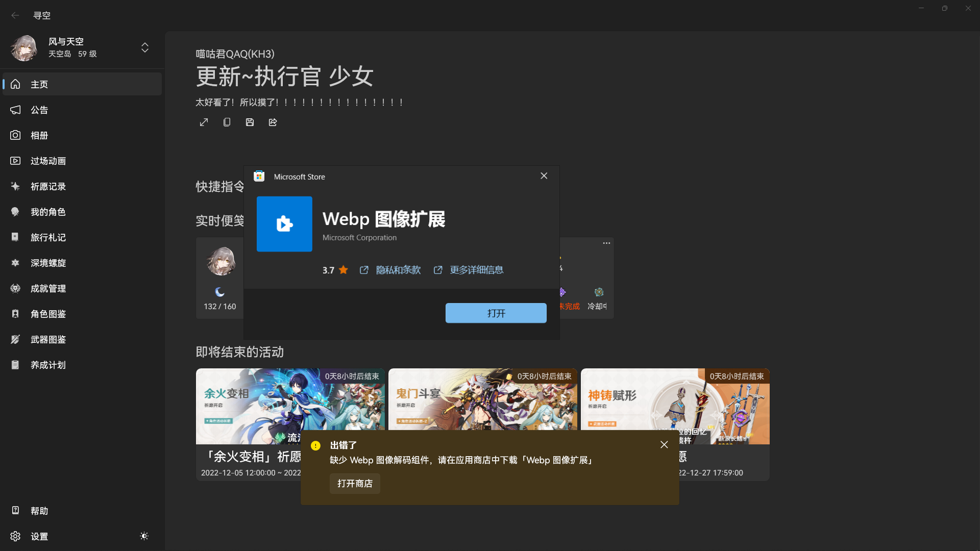Open 隐私和条款 privacy link

pyautogui.click(x=398, y=270)
